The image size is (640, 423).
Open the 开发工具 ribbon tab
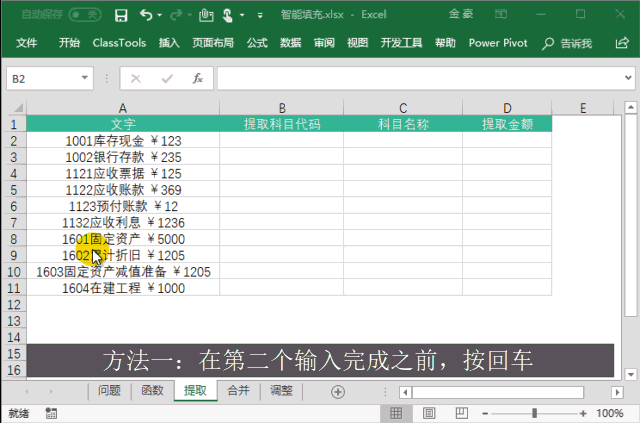(401, 43)
